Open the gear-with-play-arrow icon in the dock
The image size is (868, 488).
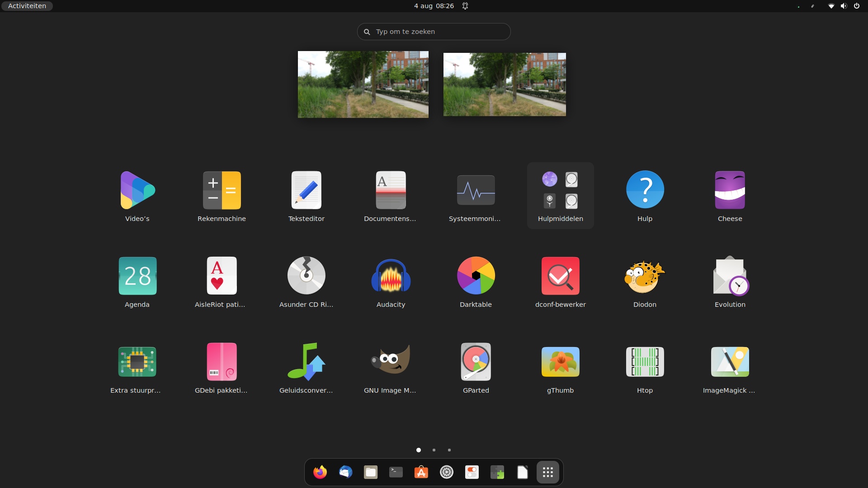click(447, 472)
